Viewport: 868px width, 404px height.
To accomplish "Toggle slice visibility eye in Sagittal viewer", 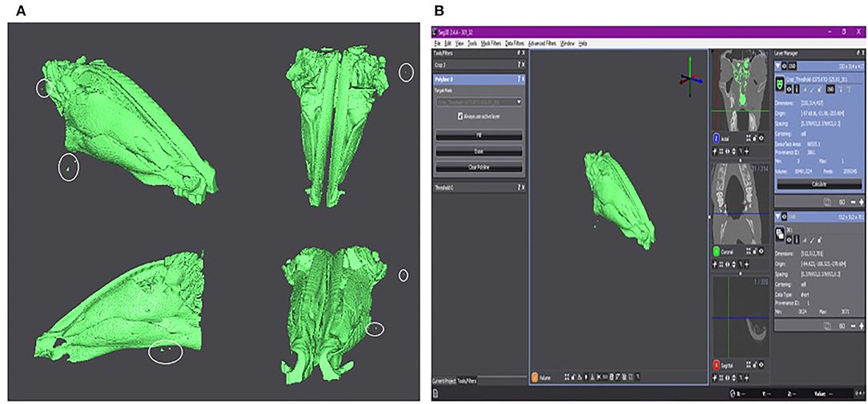I will coord(762,365).
